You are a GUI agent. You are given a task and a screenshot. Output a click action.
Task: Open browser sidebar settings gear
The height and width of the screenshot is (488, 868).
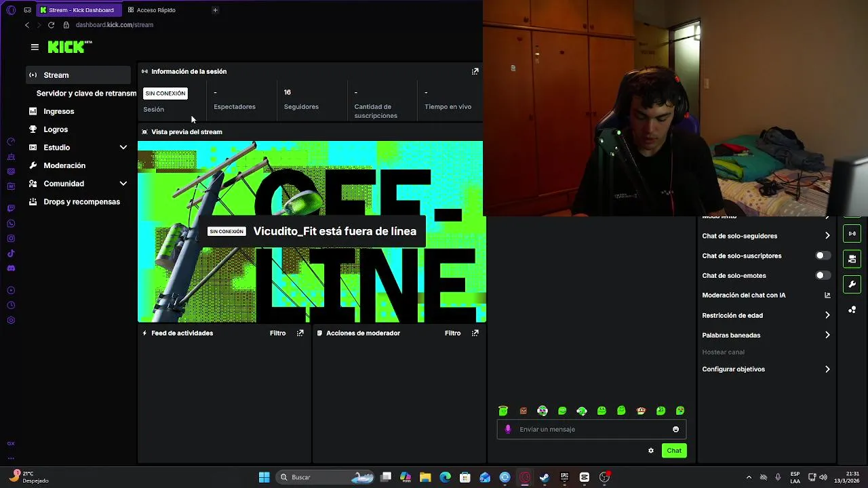(11, 320)
